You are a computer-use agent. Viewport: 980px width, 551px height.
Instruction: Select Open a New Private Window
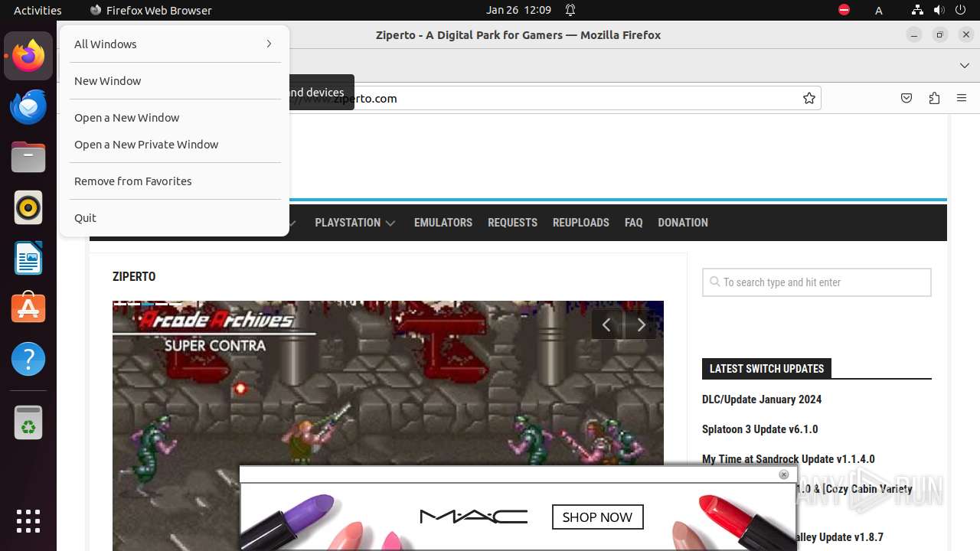click(175, 145)
